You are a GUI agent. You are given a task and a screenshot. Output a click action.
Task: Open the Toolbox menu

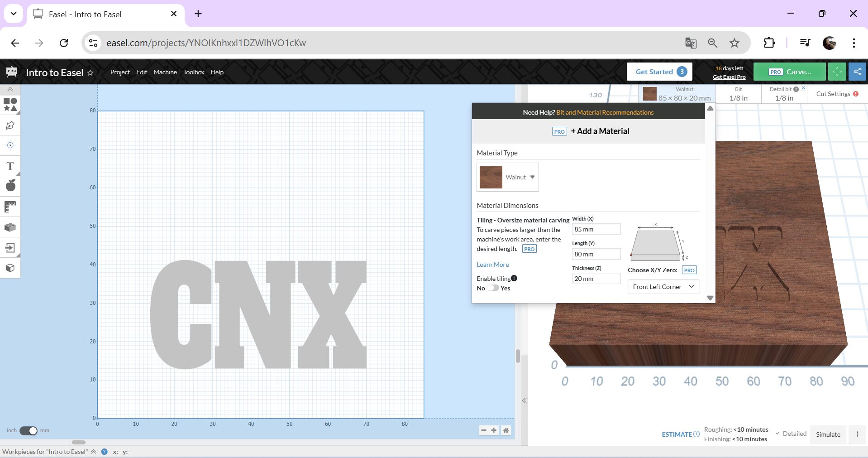pyautogui.click(x=194, y=72)
